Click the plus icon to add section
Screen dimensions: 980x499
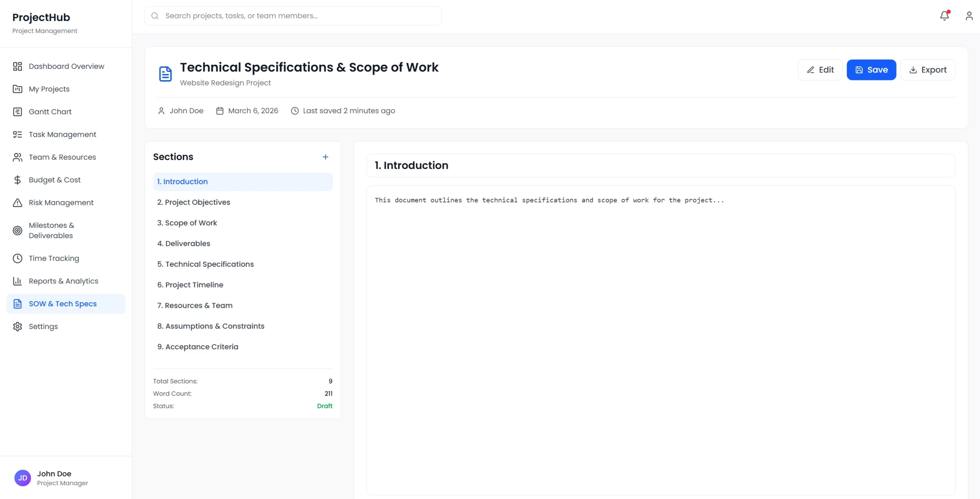(x=325, y=157)
